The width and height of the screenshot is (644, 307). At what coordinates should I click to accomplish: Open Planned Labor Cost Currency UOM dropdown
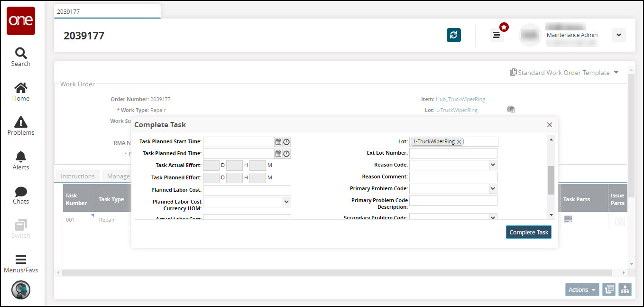[x=286, y=202]
